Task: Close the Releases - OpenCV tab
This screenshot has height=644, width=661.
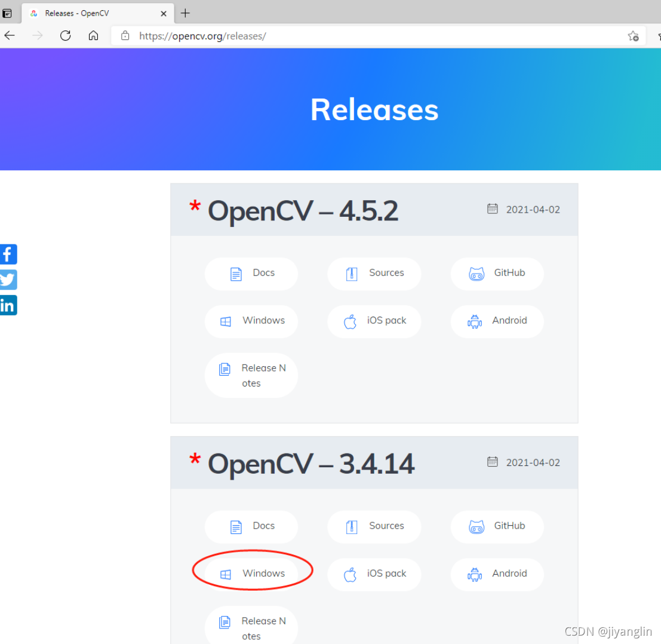Action: tap(164, 14)
